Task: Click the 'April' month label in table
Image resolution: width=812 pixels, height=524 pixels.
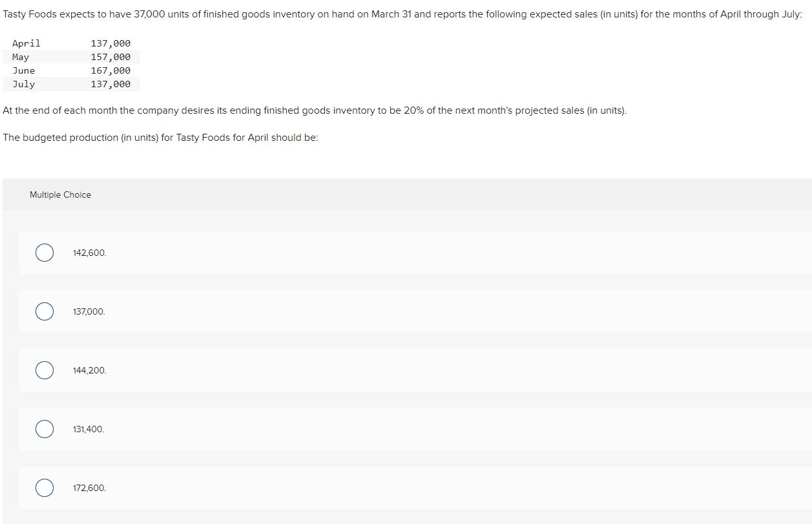Action: (26, 43)
